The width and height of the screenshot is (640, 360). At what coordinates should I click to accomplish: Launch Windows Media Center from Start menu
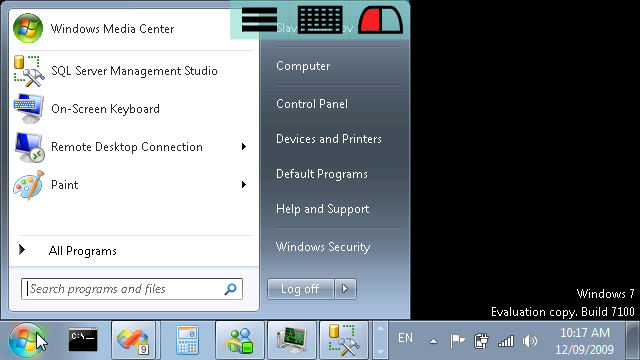coord(133,29)
